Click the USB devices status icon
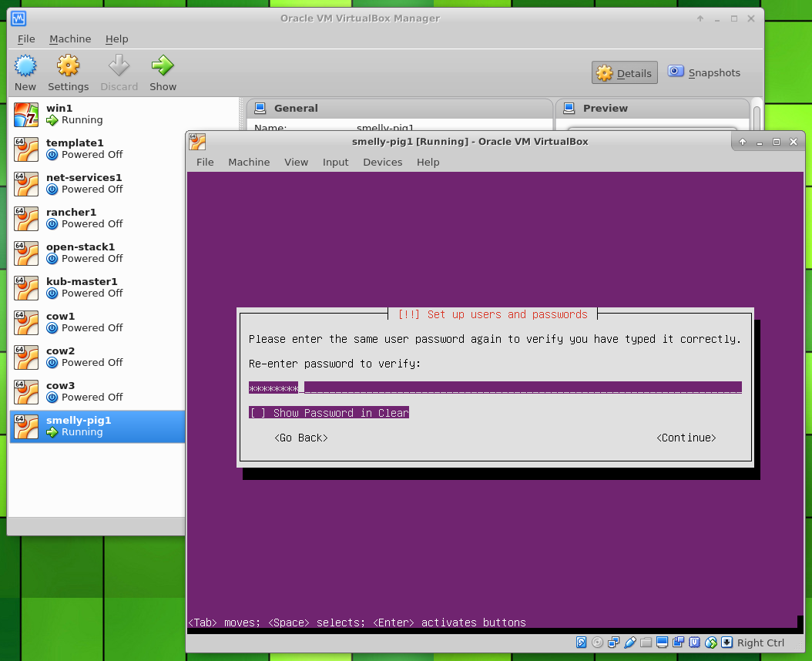This screenshot has height=661, width=812. 629,643
